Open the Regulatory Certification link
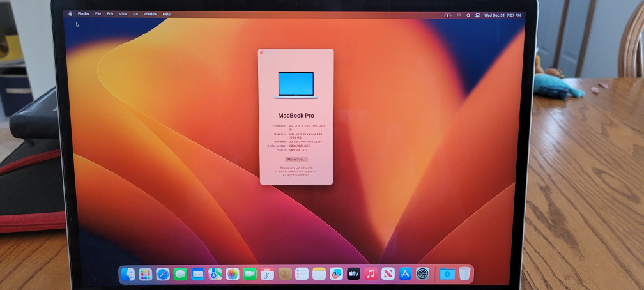Viewport: 644px width, 290px height. tap(296, 167)
